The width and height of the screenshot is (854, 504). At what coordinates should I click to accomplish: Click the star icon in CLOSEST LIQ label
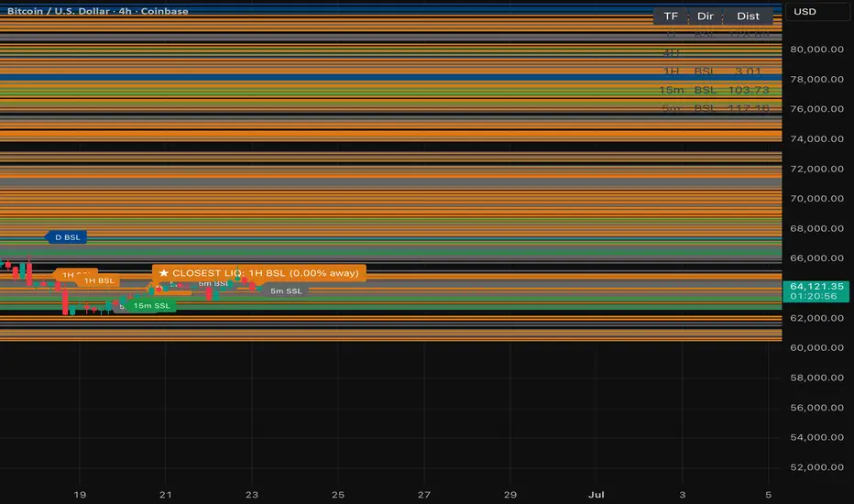point(163,273)
